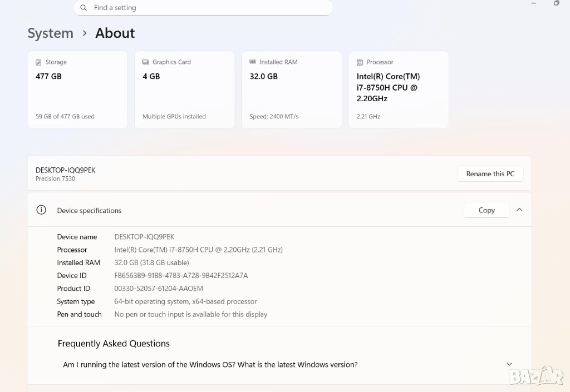Click the search magnifier icon
This screenshot has width=570, height=392.
pyautogui.click(x=83, y=8)
